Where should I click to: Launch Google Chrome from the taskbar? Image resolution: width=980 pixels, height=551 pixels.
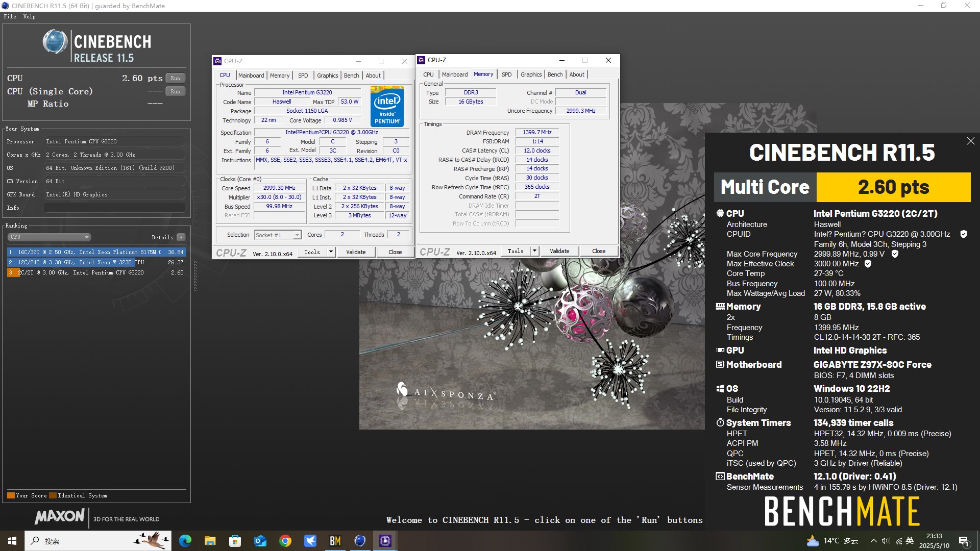coord(285,541)
